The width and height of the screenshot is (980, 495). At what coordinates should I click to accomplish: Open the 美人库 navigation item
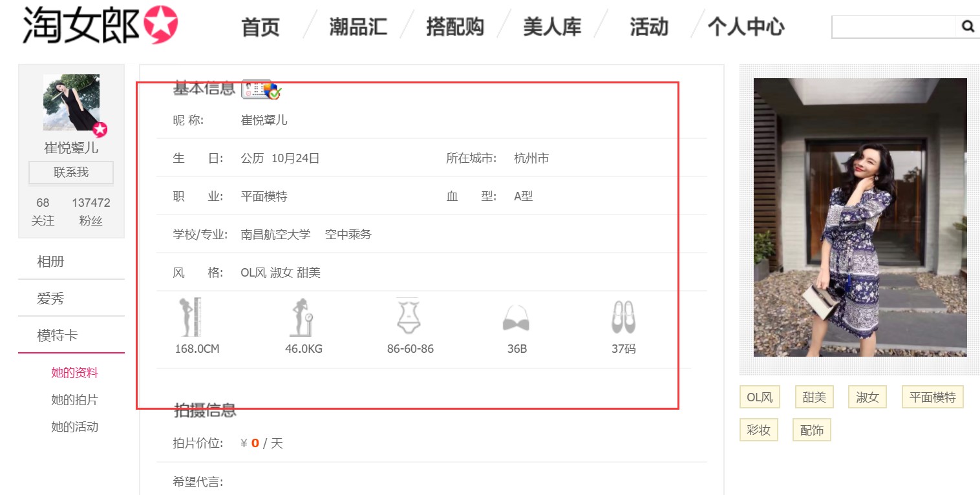tap(552, 27)
